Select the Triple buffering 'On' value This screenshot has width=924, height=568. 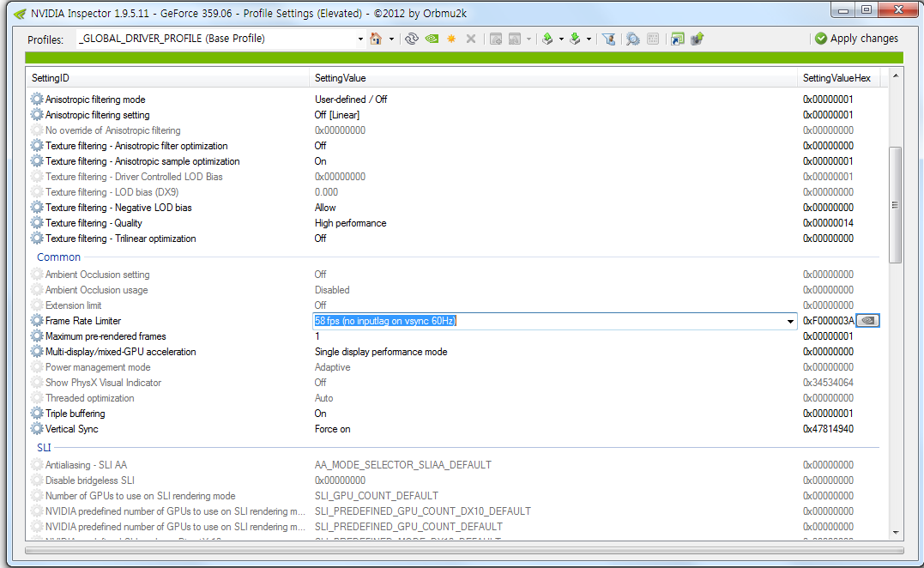coord(321,414)
